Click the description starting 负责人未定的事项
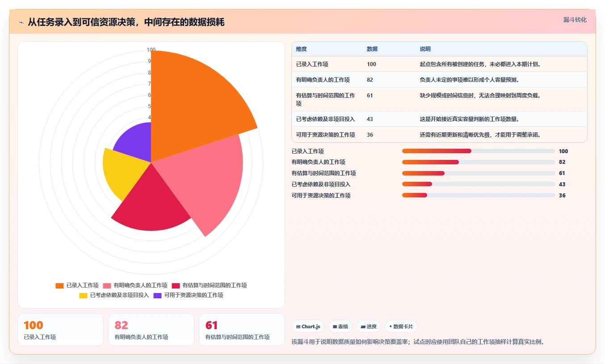The image size is (605, 364). (470, 80)
